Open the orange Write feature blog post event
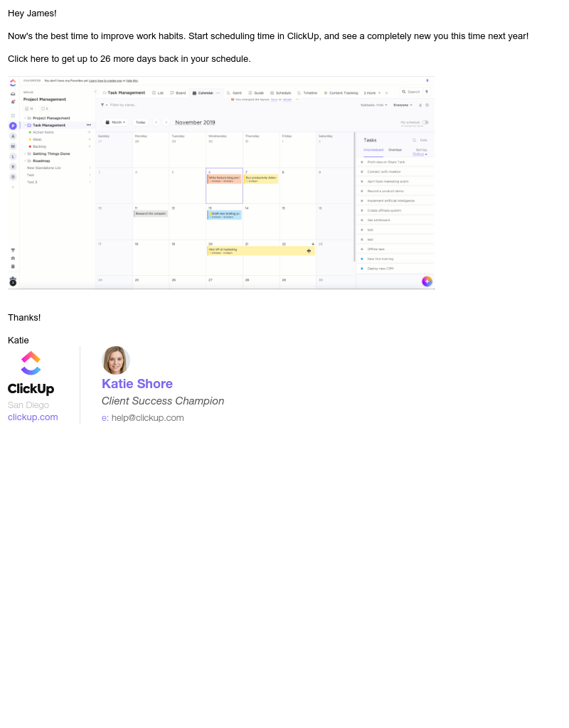569x728 pixels. tap(224, 179)
